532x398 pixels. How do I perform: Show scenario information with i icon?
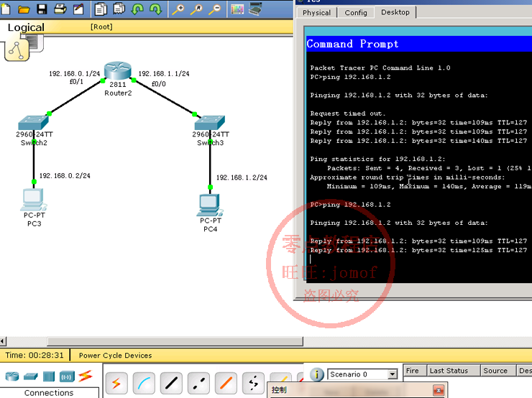pyautogui.click(x=317, y=374)
